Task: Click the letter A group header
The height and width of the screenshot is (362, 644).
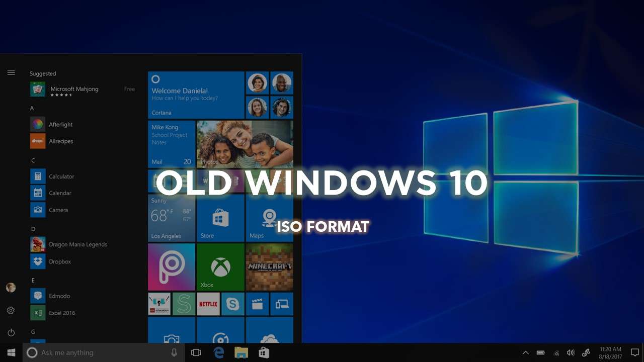Action: 32,108
